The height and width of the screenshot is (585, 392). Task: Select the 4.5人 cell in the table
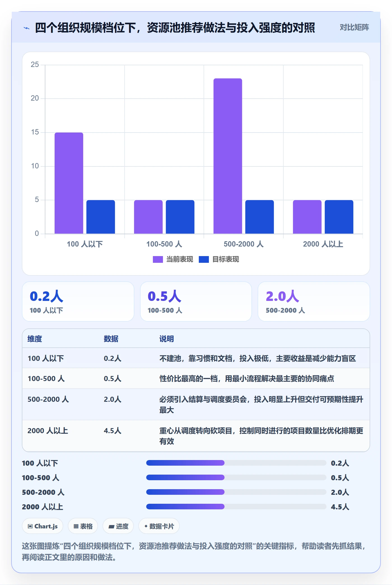113,431
